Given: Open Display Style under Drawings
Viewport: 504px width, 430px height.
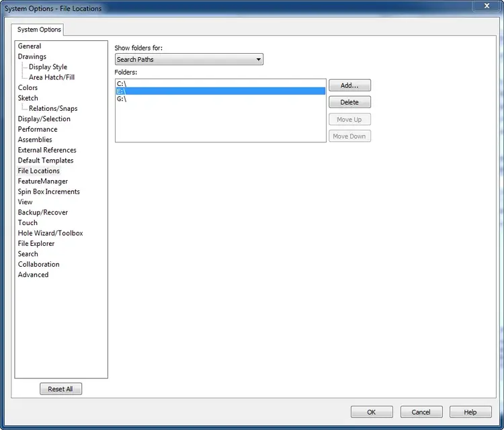Looking at the screenshot, I should point(48,67).
